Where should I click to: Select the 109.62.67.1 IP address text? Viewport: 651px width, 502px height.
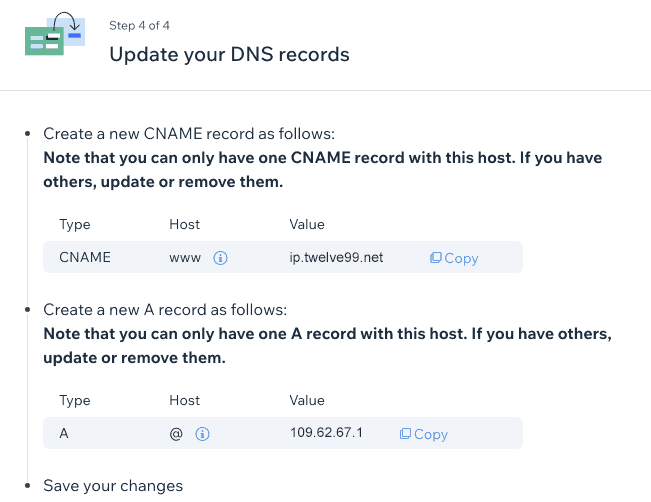326,433
